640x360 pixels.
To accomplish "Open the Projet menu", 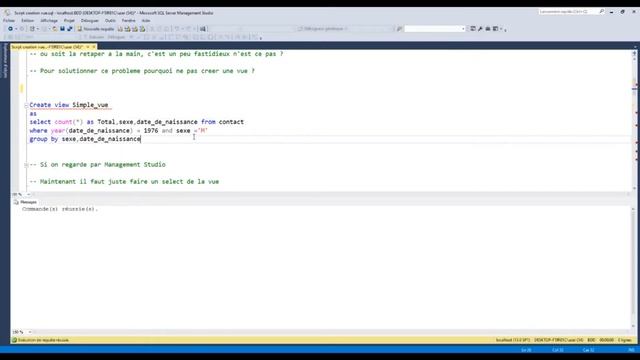I will point(69,20).
